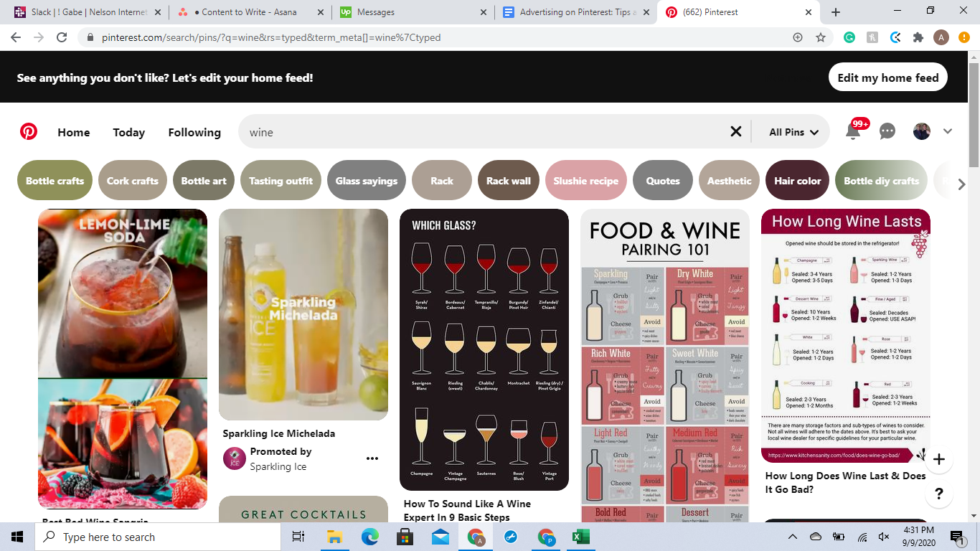Open the messages speech bubble icon

point(887,131)
